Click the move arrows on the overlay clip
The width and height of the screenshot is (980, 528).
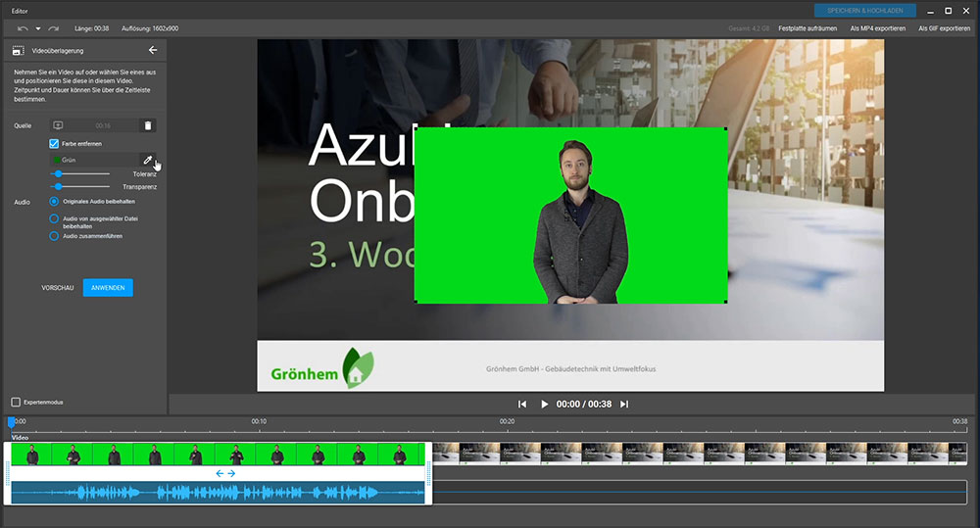pos(225,474)
